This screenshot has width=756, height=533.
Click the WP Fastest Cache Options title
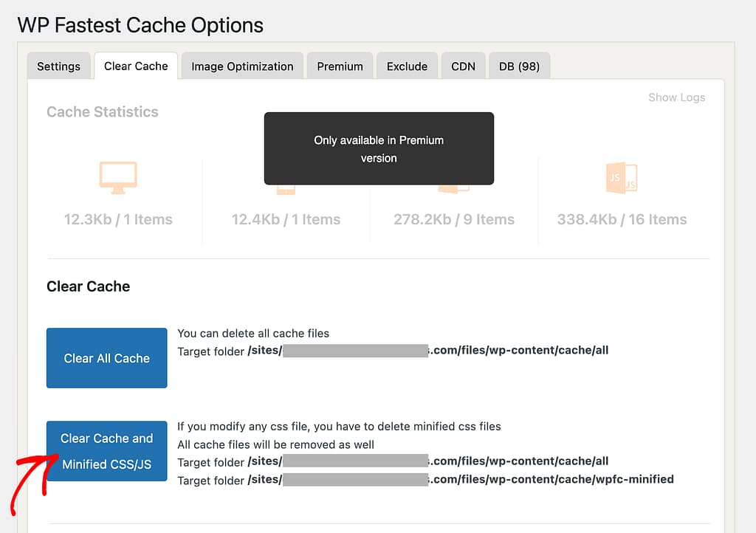click(140, 25)
